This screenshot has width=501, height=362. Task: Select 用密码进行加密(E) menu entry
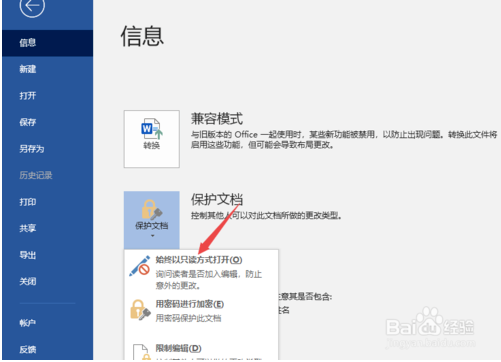coord(201,311)
